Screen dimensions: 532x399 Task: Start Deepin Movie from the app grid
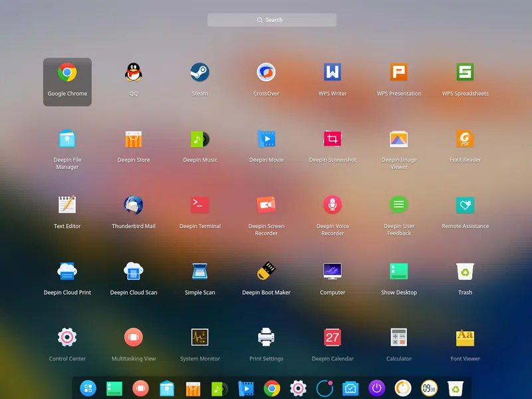[266, 139]
